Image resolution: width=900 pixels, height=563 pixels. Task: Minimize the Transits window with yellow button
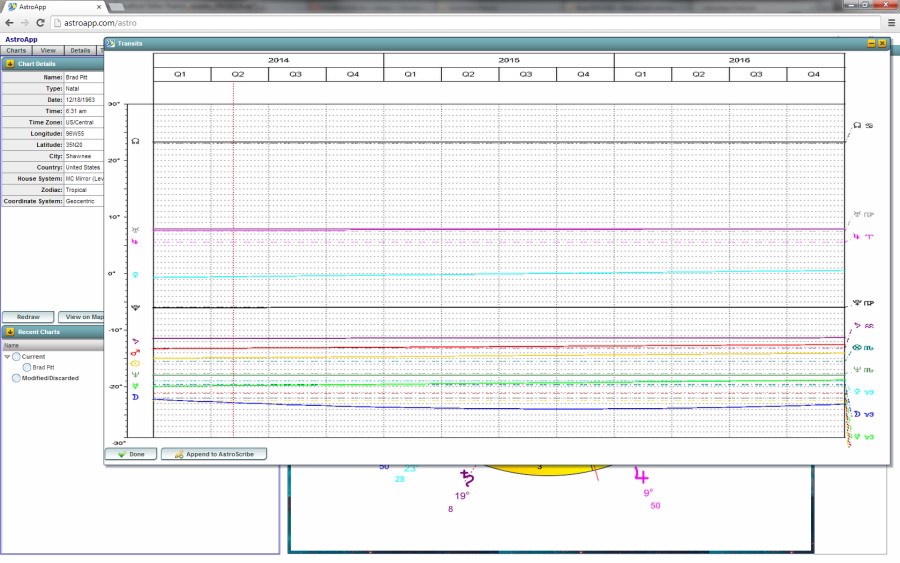tap(872, 44)
